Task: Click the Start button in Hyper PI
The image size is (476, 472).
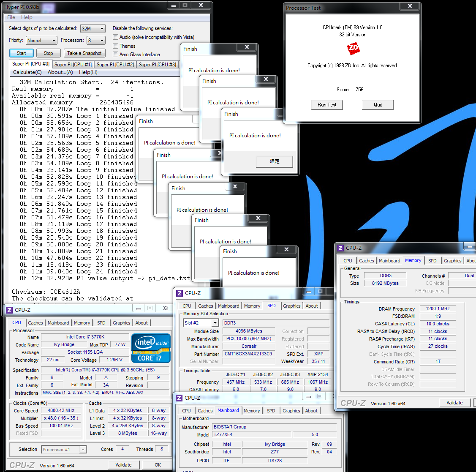Action: [x=21, y=53]
